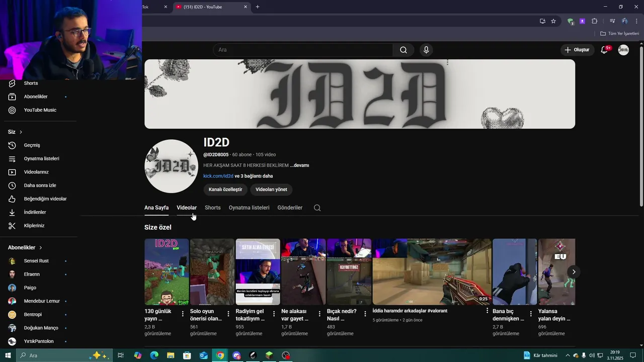Screen dimensions: 644x362
Task: Click the Oluştur create button
Action: click(577, 50)
